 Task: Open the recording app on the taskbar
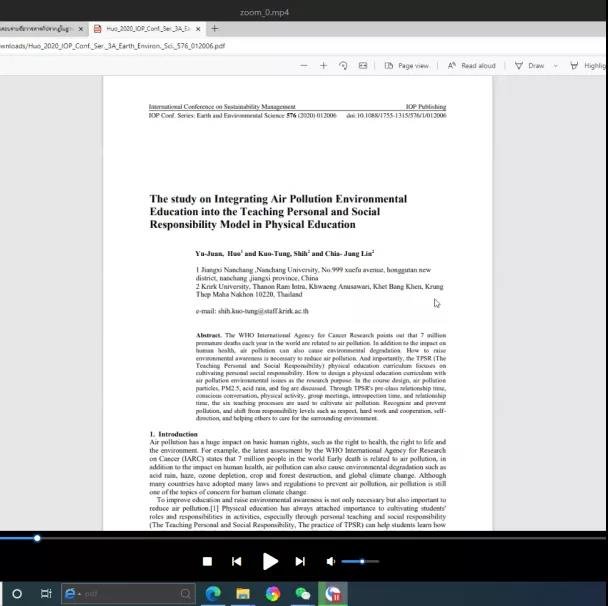point(333,594)
